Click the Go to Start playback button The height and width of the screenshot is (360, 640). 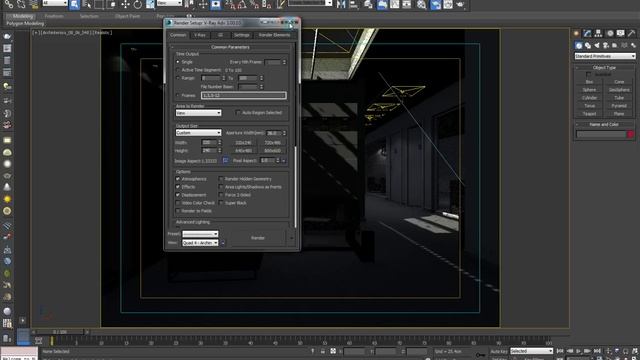tap(560, 351)
